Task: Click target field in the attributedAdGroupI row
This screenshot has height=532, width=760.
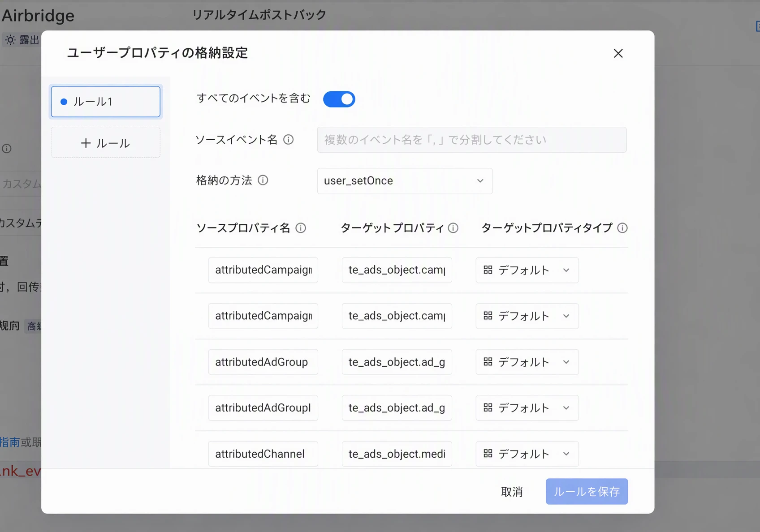Action: 397,408
